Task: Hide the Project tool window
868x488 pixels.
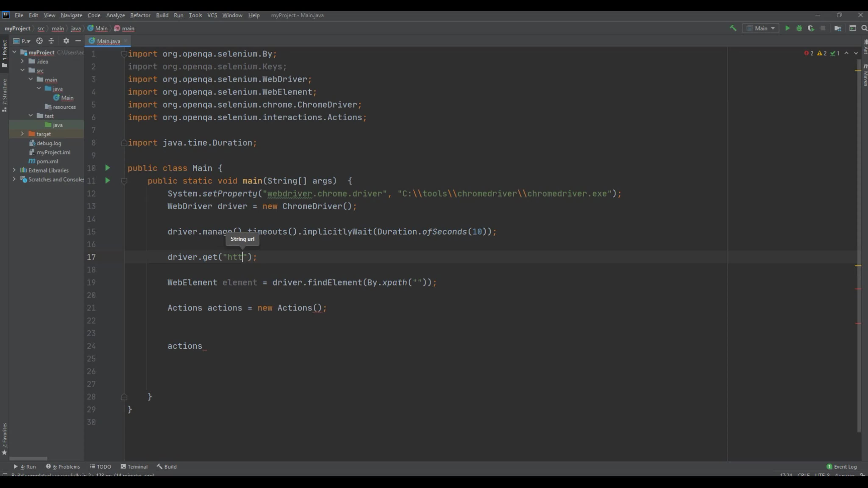Action: pyautogui.click(x=78, y=41)
